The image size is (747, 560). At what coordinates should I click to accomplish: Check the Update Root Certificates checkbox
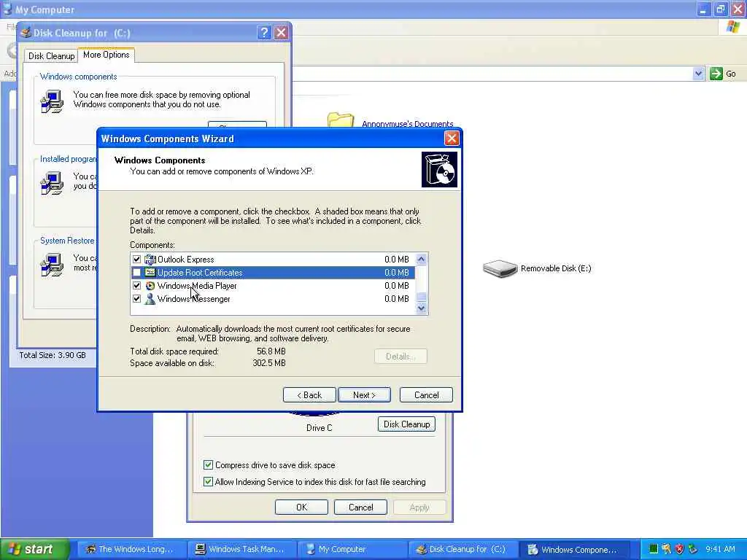pyautogui.click(x=136, y=273)
